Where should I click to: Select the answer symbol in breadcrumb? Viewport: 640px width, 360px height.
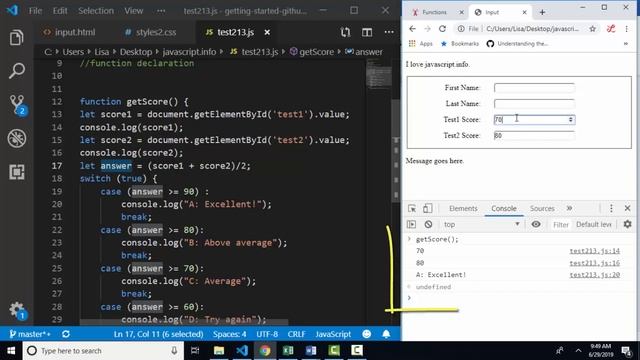pyautogui.click(x=364, y=52)
